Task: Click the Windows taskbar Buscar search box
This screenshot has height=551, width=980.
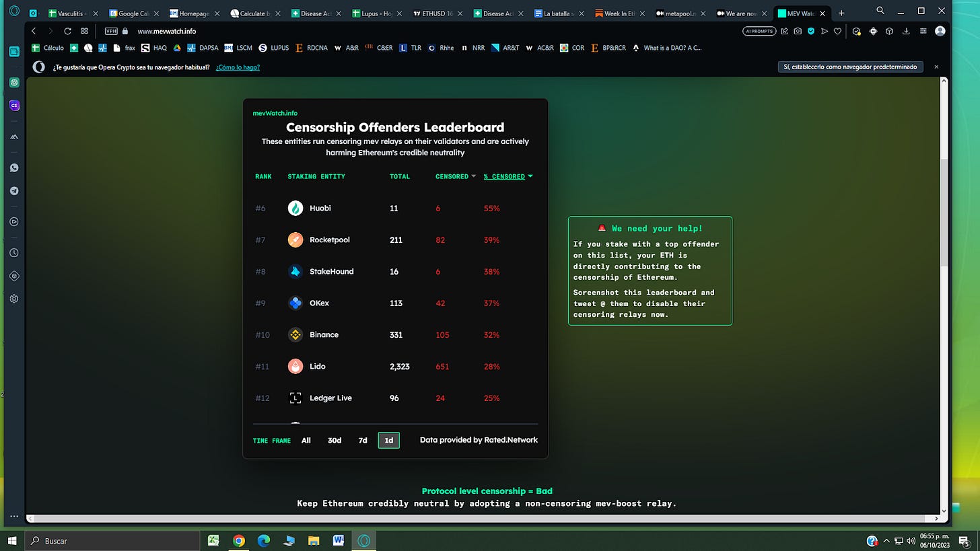Action: [x=112, y=541]
